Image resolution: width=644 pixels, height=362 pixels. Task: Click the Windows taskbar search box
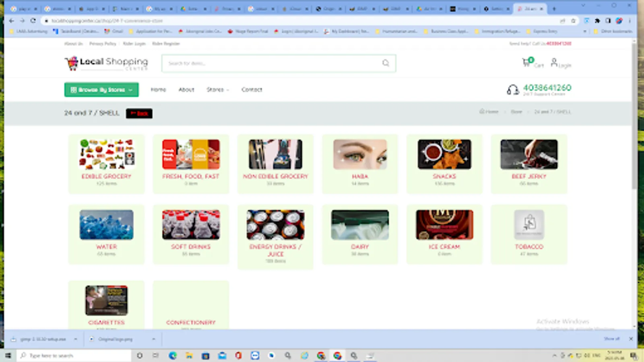point(74,356)
